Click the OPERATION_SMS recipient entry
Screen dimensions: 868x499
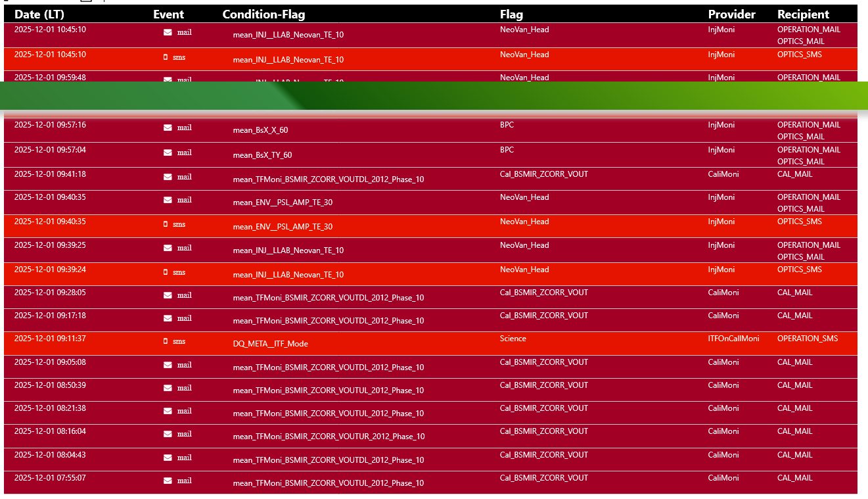[x=807, y=339]
